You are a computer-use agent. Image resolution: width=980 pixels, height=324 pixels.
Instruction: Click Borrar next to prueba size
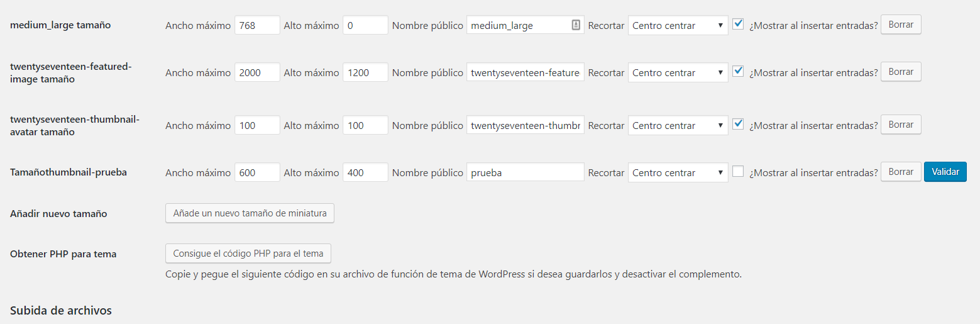pyautogui.click(x=901, y=172)
